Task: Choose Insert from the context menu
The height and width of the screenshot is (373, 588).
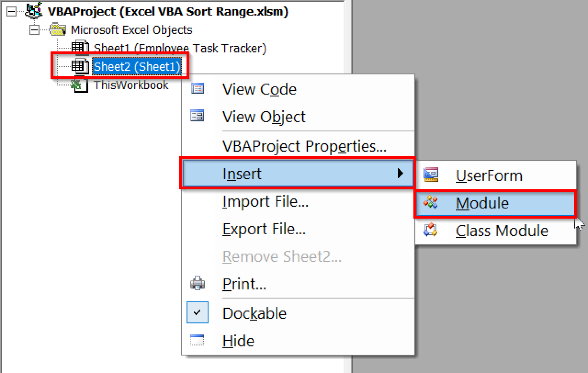Action: 242,173
